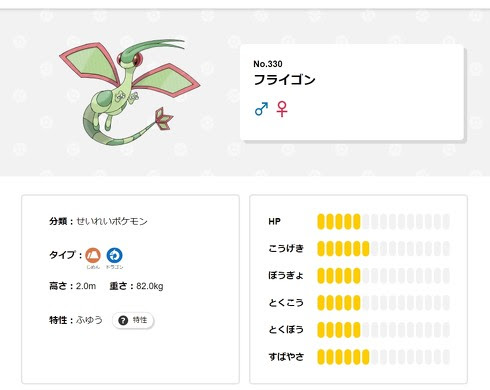This screenshot has width=490, height=390.
Task: Click the ぼうぎょ defense stat bar
Action: point(383,276)
